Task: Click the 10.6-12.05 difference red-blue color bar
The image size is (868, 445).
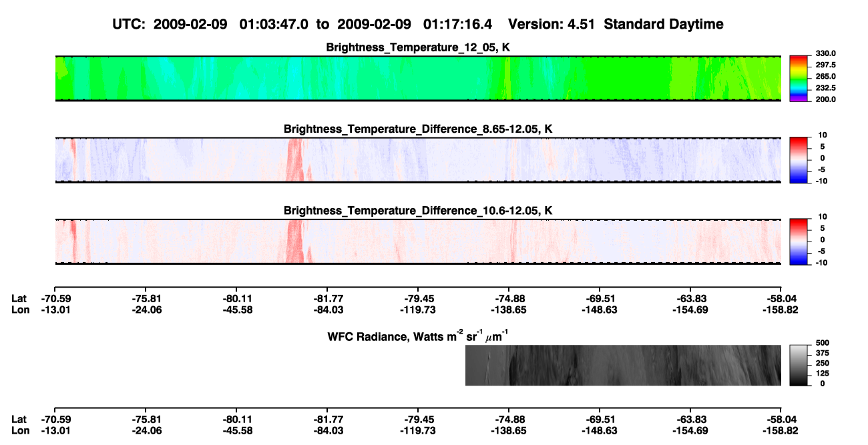Action: click(799, 242)
